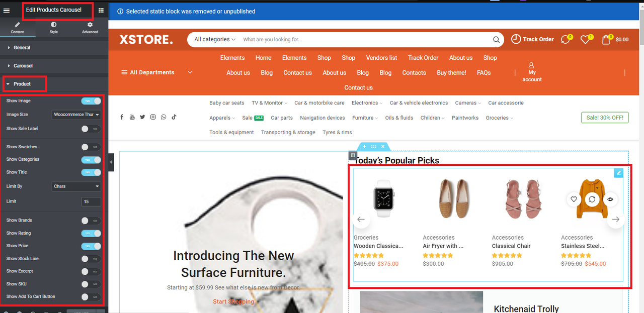
Task: Click the Instagram social icon
Action: 153,117
